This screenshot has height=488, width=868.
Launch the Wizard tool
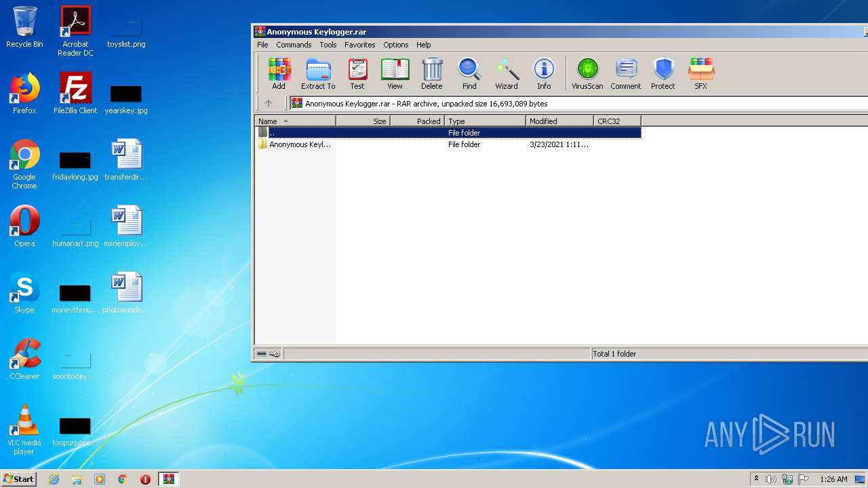[506, 73]
